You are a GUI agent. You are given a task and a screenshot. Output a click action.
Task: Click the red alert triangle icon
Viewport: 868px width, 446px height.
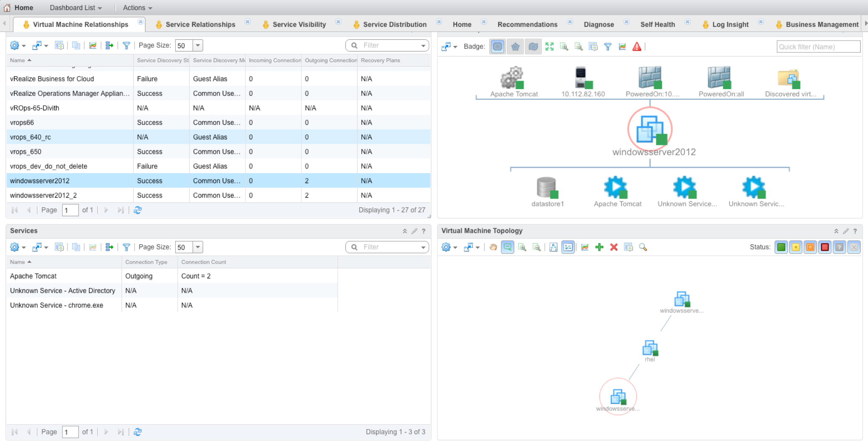tap(637, 47)
